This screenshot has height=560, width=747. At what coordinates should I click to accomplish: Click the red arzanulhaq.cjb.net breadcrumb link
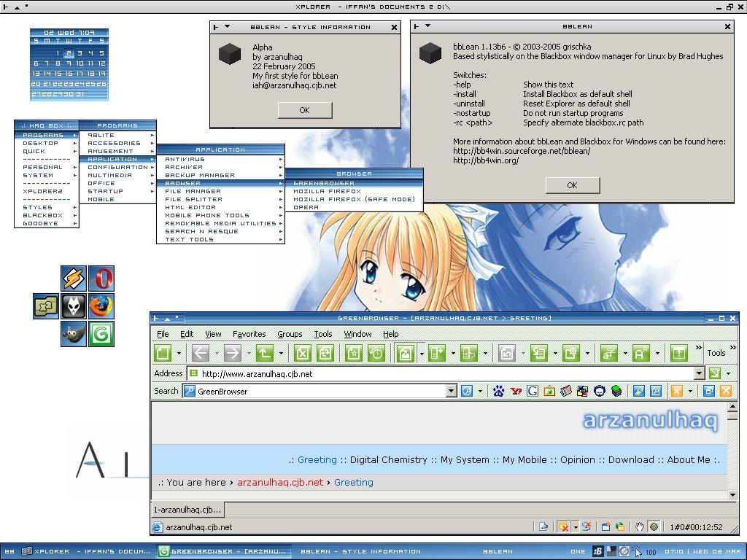(x=280, y=482)
